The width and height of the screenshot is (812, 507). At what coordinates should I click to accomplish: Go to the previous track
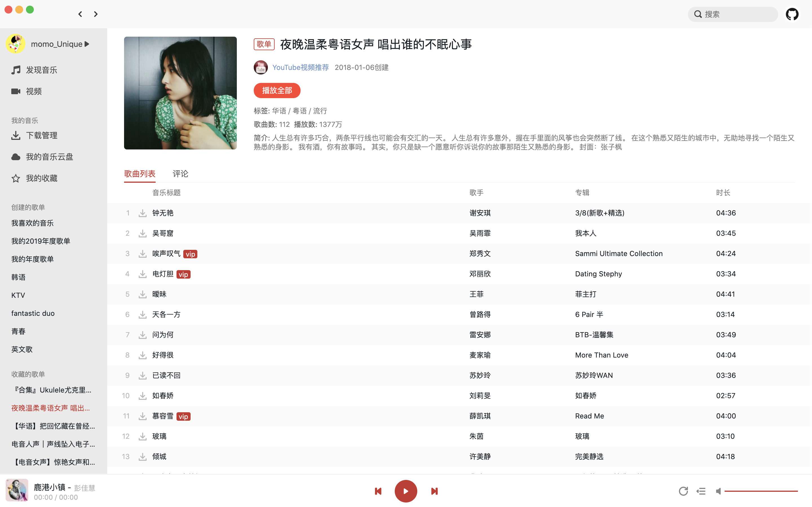click(378, 491)
